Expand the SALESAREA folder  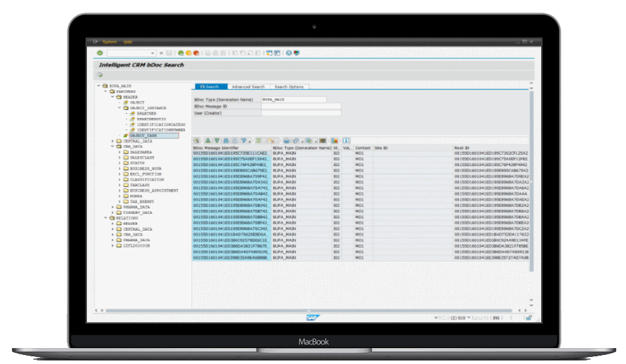[120, 152]
